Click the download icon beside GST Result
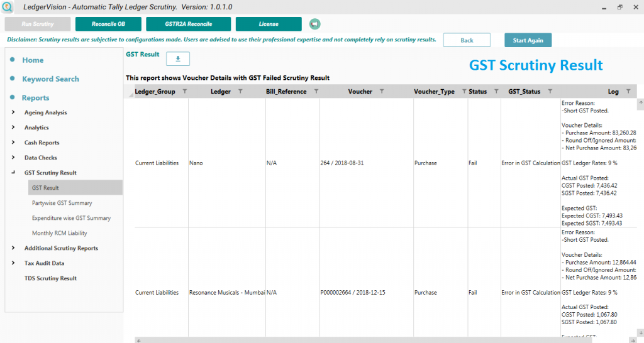 (177, 58)
